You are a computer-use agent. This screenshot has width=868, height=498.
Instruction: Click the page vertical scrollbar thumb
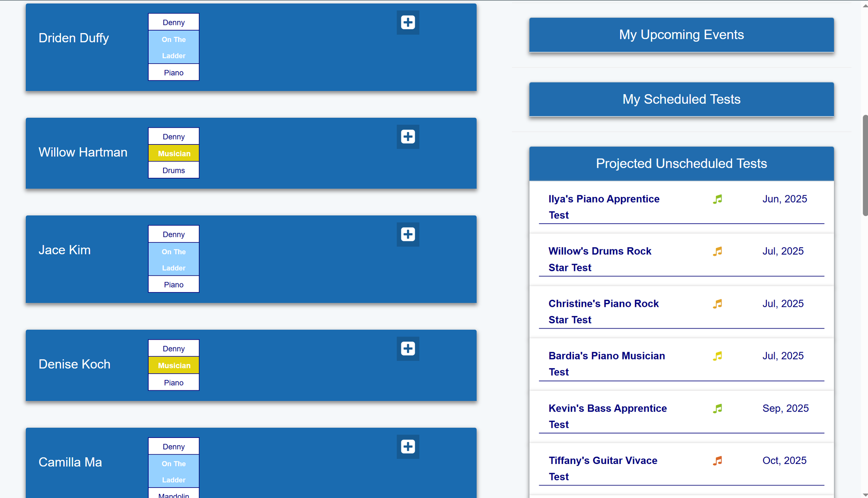pyautogui.click(x=865, y=165)
